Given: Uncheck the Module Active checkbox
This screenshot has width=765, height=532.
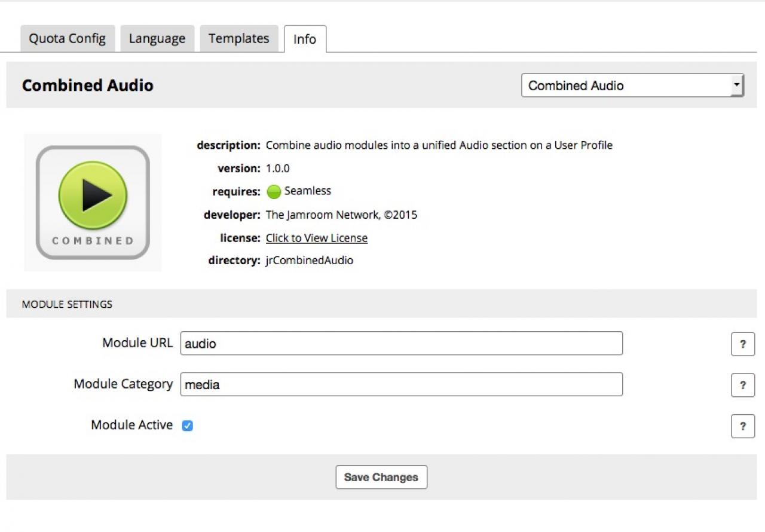Looking at the screenshot, I should coord(188,426).
